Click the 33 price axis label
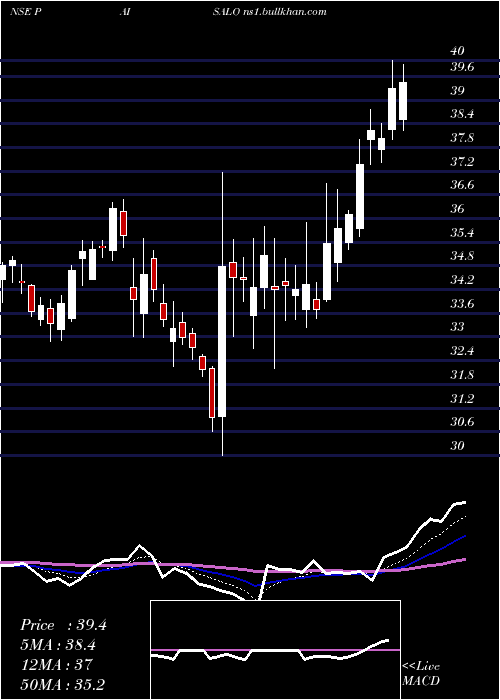The height and width of the screenshot is (700, 500). point(458,327)
